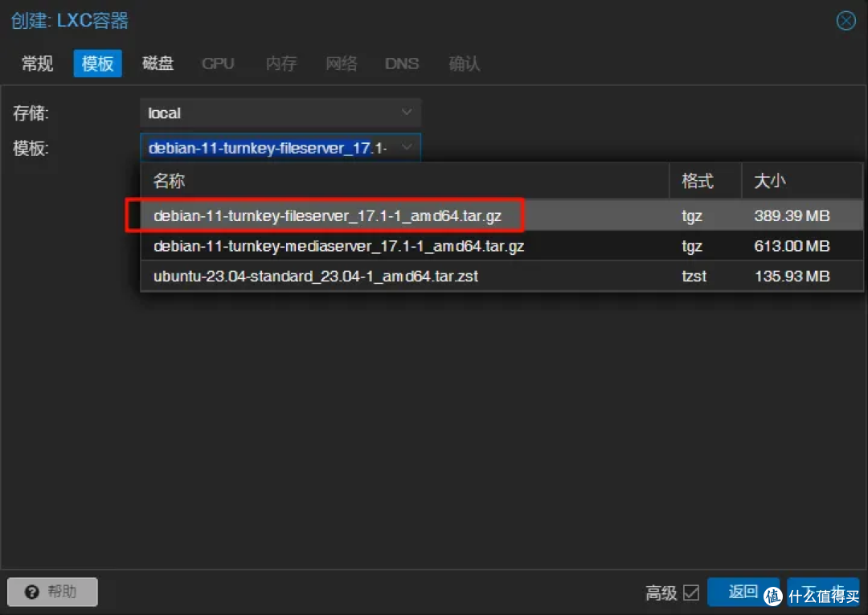The height and width of the screenshot is (615, 868).
Task: Select the 网络 tab
Action: coord(342,64)
